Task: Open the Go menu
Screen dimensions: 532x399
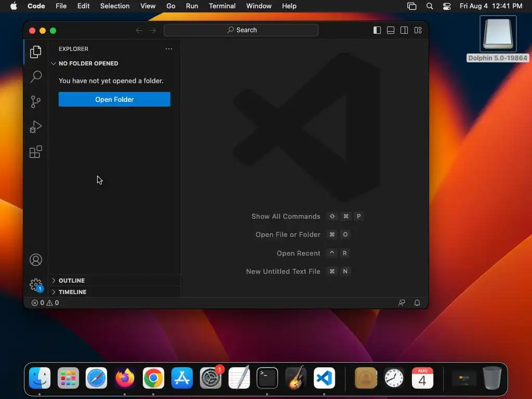Action: point(170,6)
